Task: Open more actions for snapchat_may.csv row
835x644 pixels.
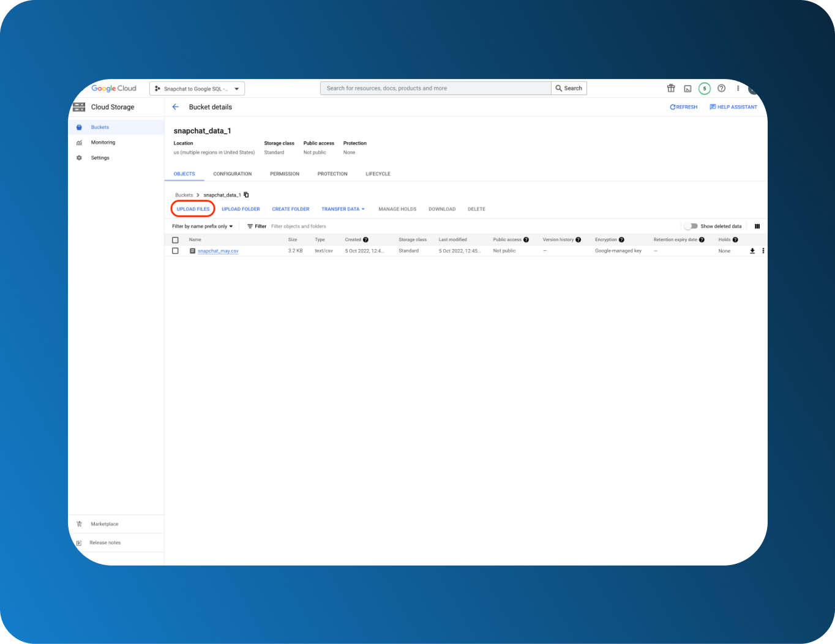Action: tap(763, 251)
